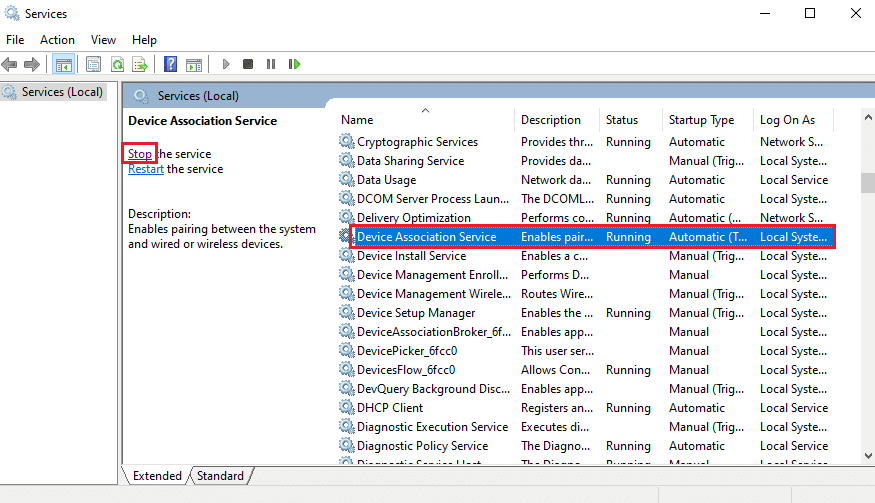Click the Stop the service link
Viewport: 875px width, 503px height.
click(x=139, y=154)
